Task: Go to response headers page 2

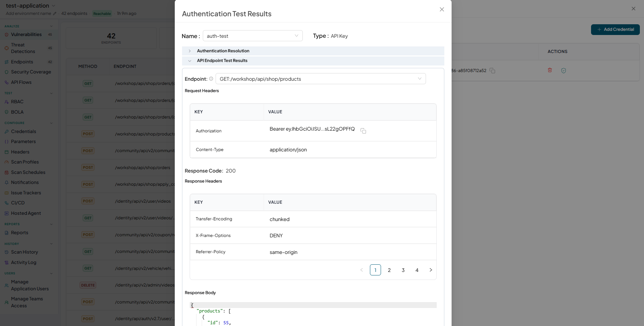Action: click(x=389, y=270)
